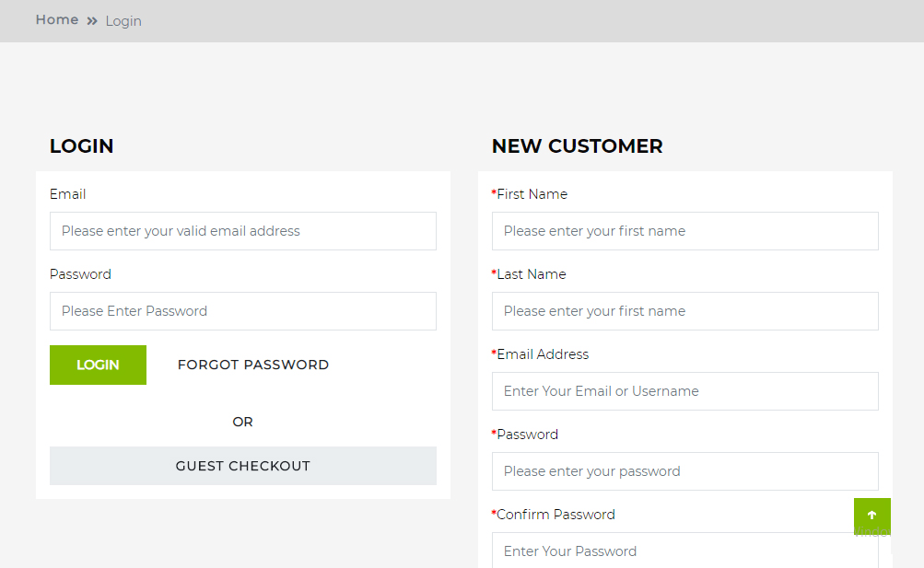The image size is (924, 568).
Task: Click GUEST CHECKOUT
Action: point(242,466)
